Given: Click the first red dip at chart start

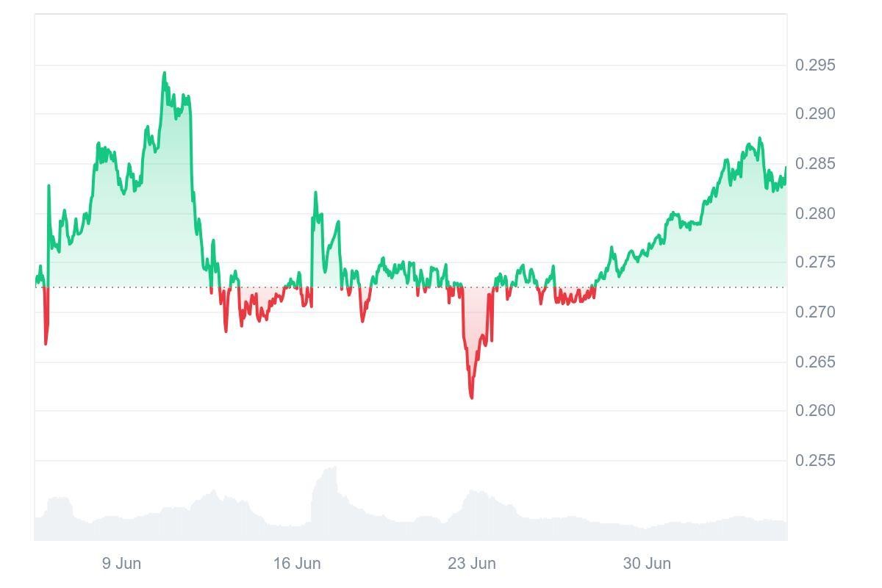Looking at the screenshot, I should [x=46, y=343].
